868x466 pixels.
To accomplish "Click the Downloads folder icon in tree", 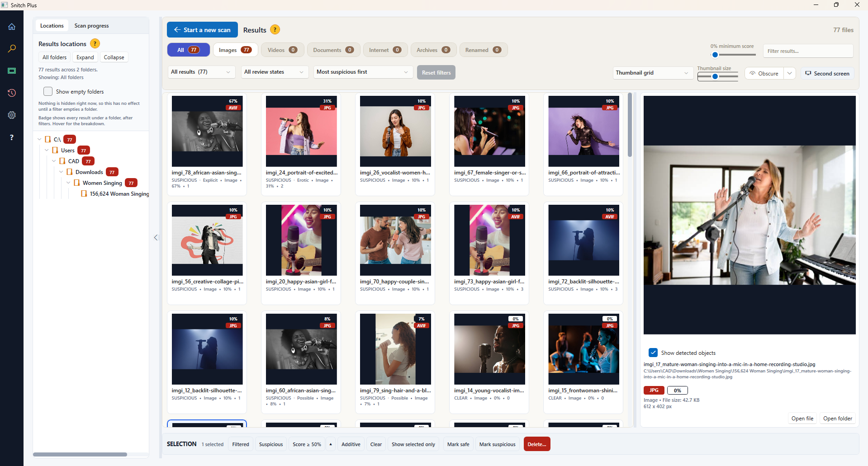I will (70, 172).
